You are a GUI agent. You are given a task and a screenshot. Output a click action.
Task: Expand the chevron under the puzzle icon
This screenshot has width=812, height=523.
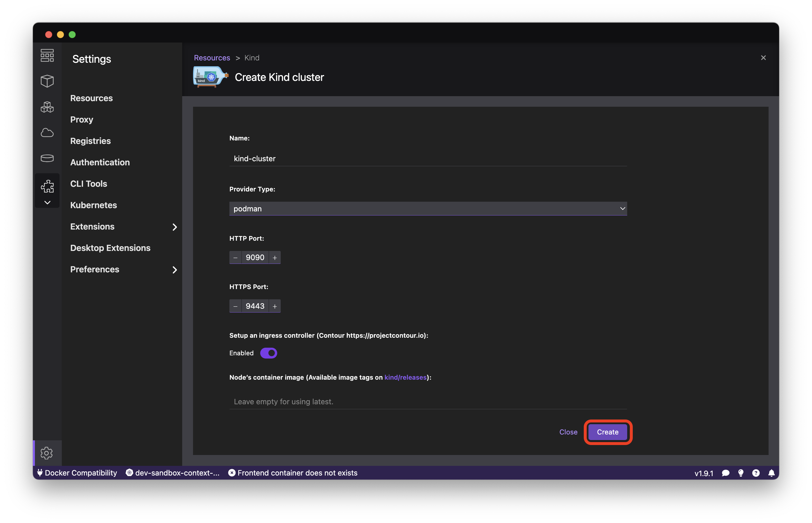click(47, 202)
